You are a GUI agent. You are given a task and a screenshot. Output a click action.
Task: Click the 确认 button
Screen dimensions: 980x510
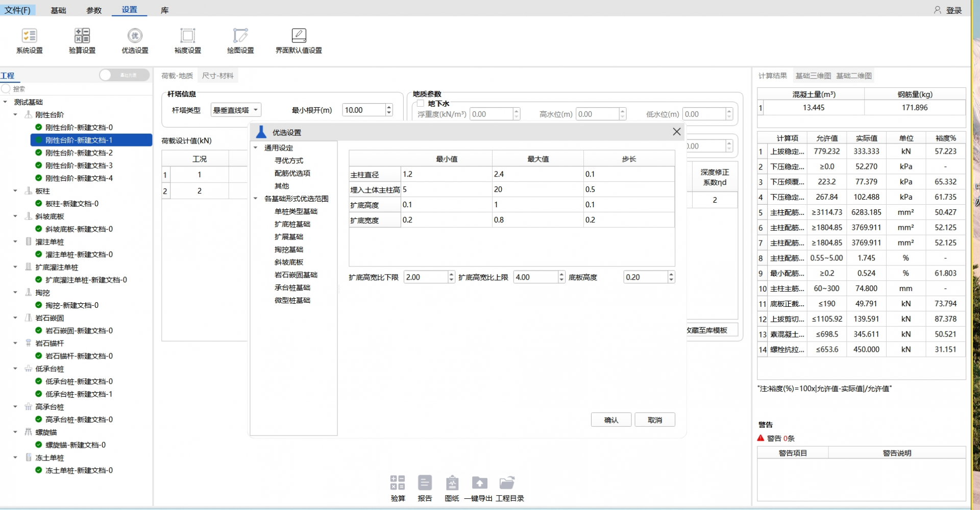[x=611, y=420]
